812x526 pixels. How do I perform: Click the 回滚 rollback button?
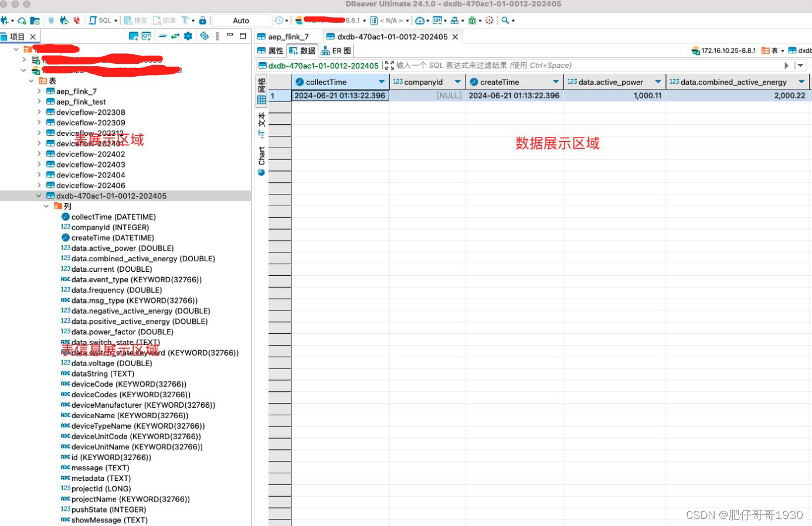[x=164, y=21]
